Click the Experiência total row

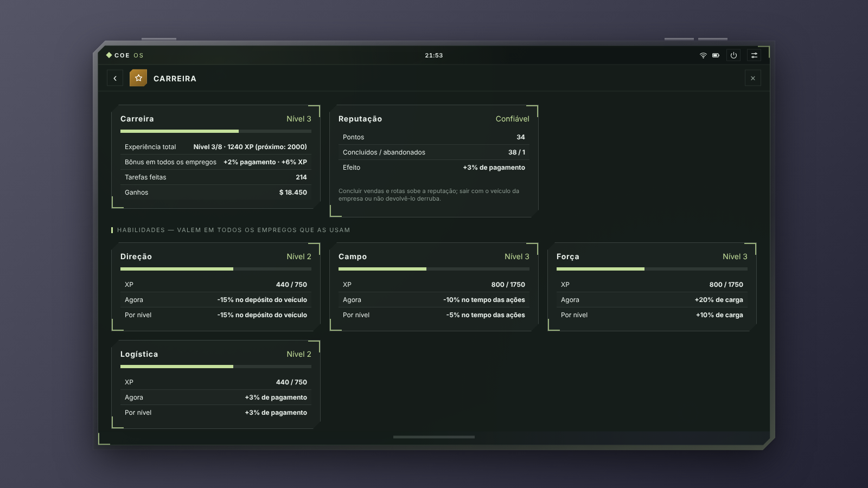click(x=216, y=147)
